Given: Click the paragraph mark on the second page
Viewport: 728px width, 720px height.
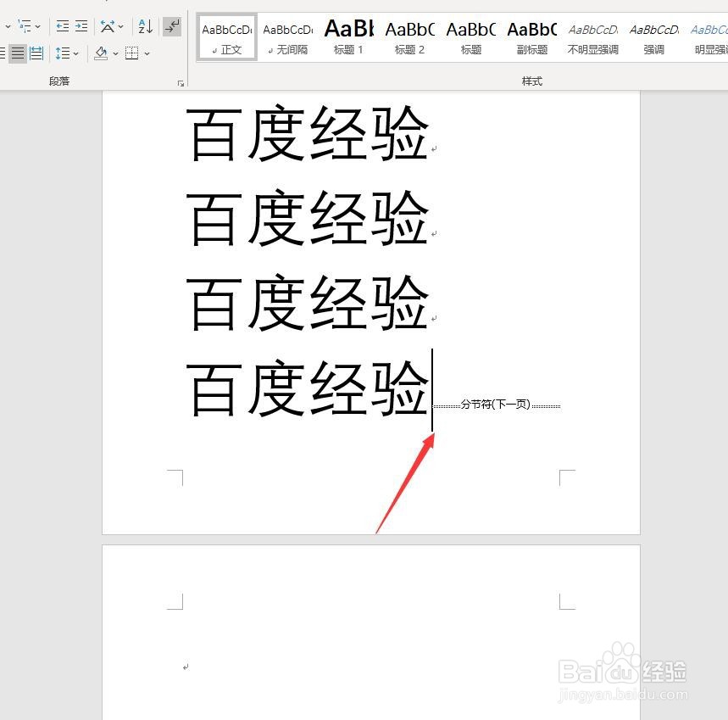Looking at the screenshot, I should tap(186, 667).
